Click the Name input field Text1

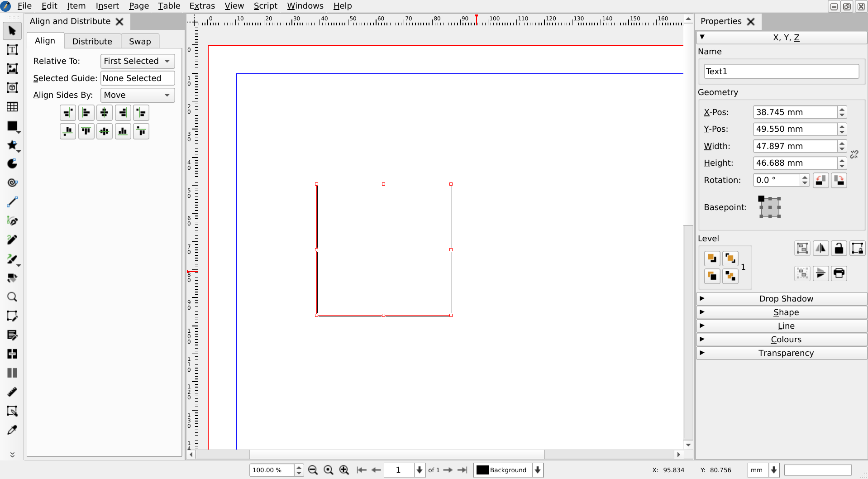pyautogui.click(x=781, y=72)
